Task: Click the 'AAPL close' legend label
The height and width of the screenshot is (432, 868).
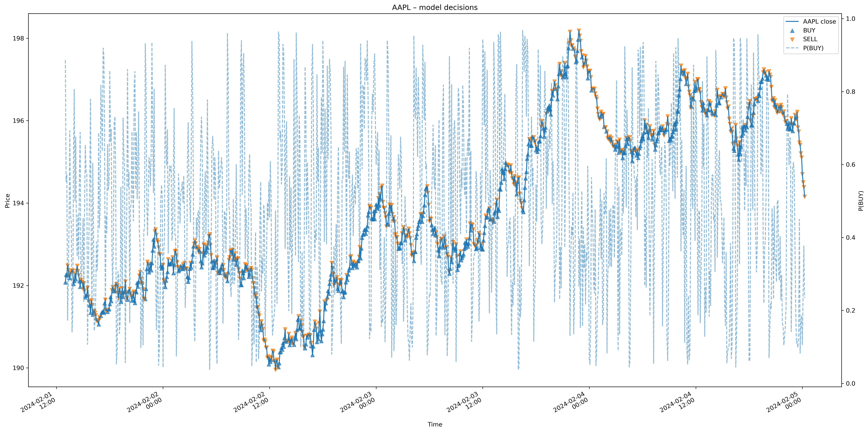Action: 819,22
